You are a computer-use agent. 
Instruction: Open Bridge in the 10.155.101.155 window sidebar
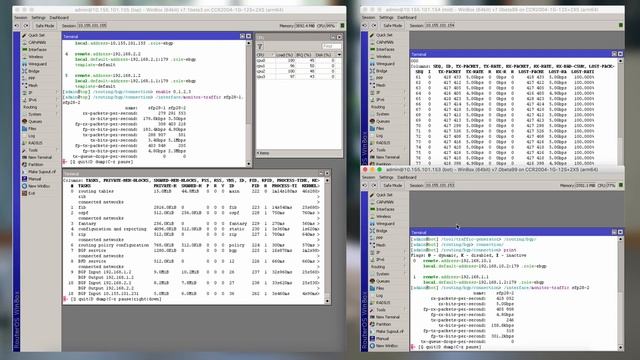(x=33, y=71)
